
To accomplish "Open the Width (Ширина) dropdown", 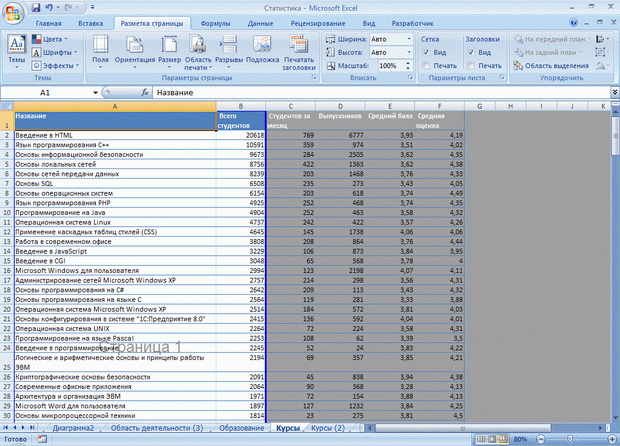I will coord(409,39).
